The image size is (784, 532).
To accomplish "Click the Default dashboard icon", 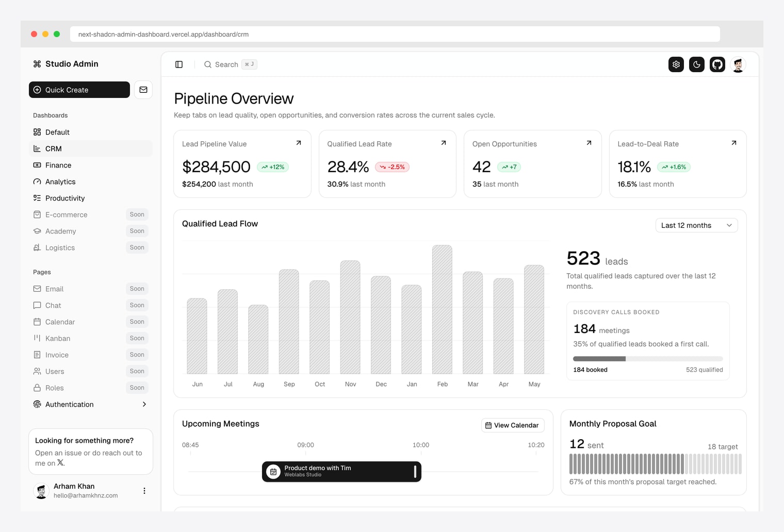I will 37,132.
